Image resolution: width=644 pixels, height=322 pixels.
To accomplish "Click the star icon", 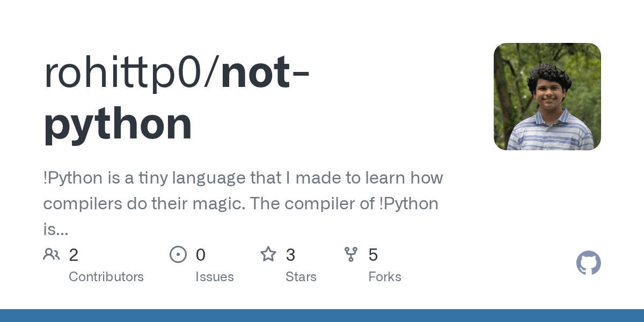I will coord(268,254).
